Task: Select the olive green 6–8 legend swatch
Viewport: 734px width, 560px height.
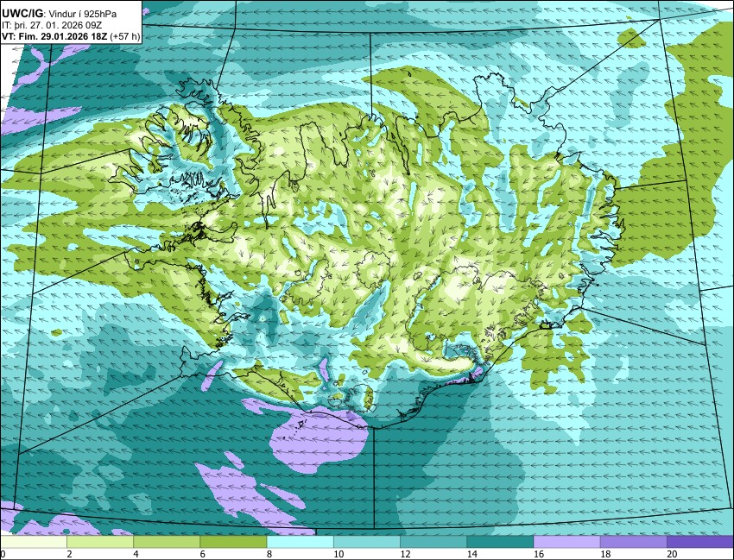Action: pos(233,542)
